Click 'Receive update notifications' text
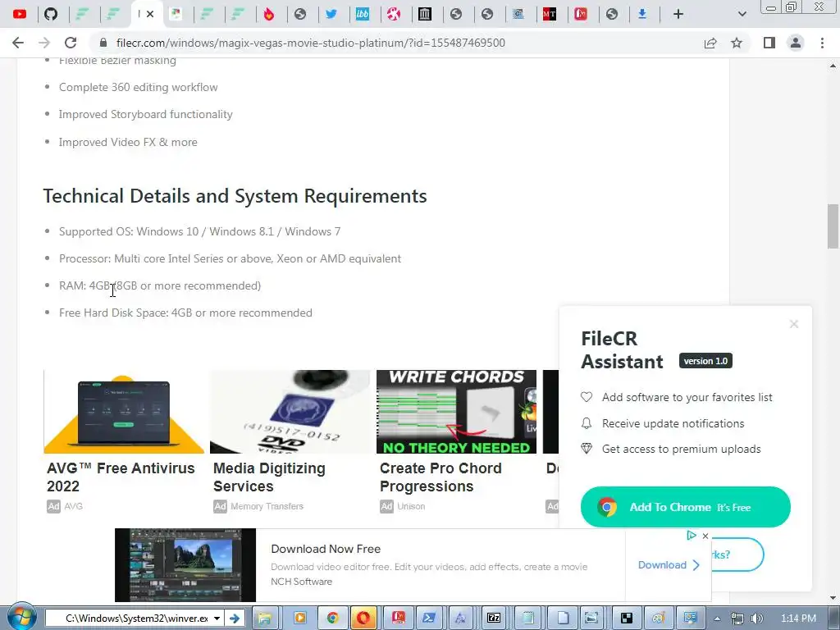 click(x=673, y=423)
